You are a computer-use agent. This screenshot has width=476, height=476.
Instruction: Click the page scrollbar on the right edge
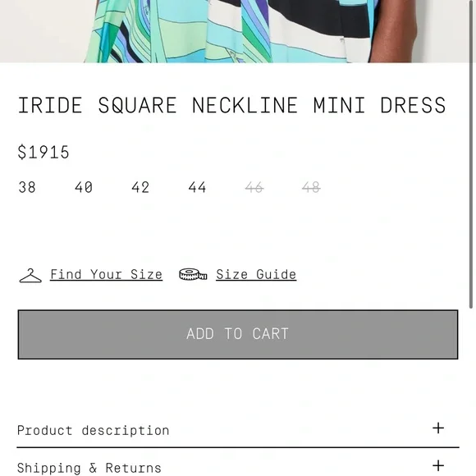(x=471, y=154)
